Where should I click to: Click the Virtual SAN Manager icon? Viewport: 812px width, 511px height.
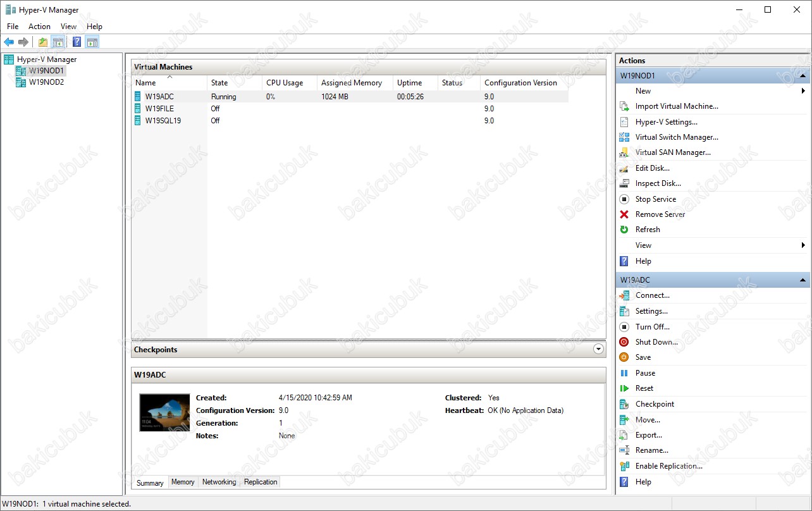[x=624, y=152]
